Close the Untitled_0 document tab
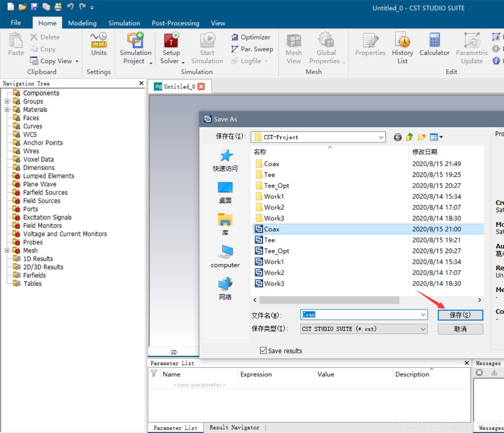This screenshot has width=504, height=433. tap(201, 87)
